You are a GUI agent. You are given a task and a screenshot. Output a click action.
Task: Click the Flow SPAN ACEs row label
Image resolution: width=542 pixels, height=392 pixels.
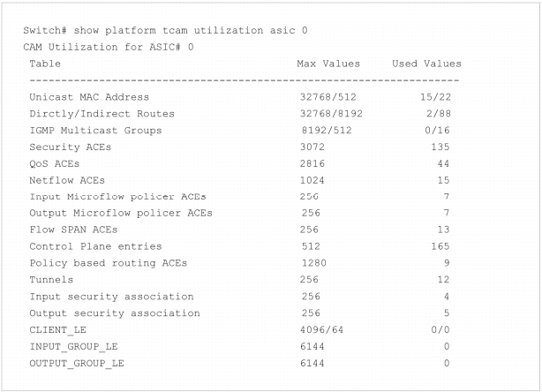coord(73,230)
